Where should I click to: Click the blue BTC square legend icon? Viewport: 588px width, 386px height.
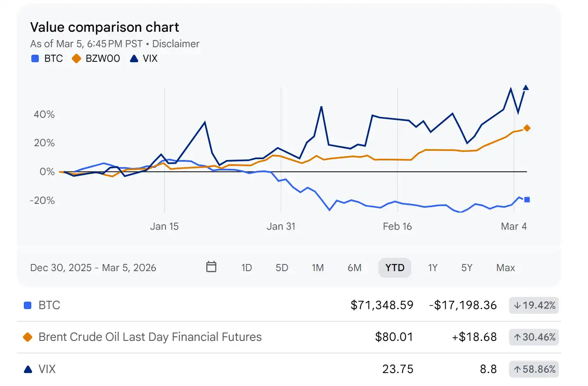35,58
